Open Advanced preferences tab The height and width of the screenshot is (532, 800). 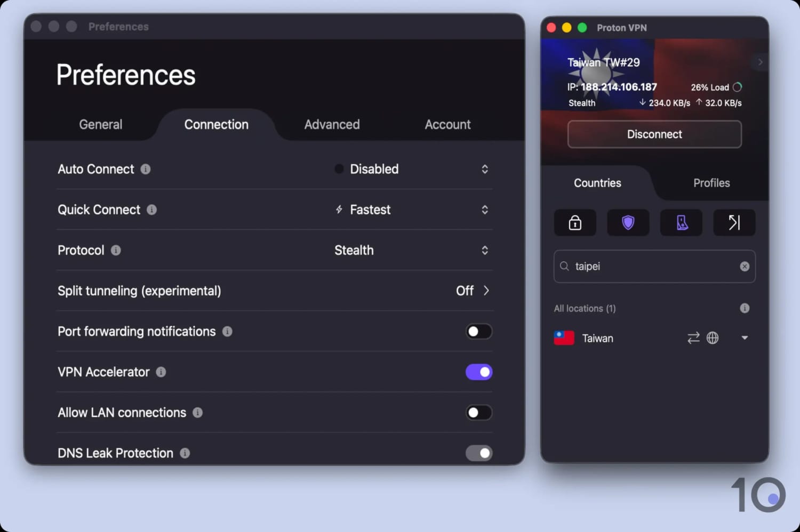[332, 125]
